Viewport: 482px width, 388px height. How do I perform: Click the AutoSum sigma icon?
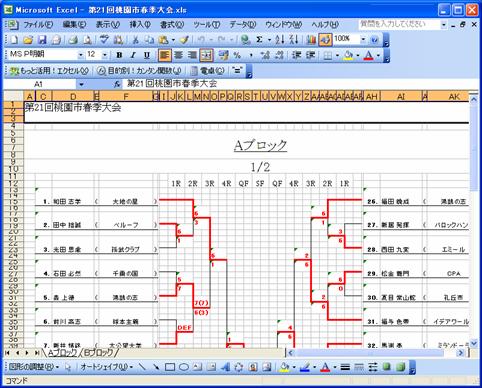point(259,40)
